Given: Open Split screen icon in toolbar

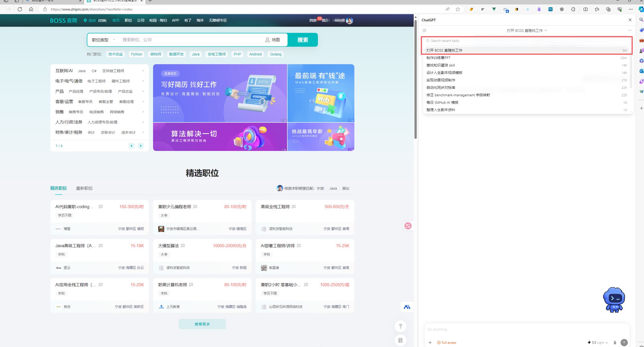Looking at the screenshot, I should point(585,9).
